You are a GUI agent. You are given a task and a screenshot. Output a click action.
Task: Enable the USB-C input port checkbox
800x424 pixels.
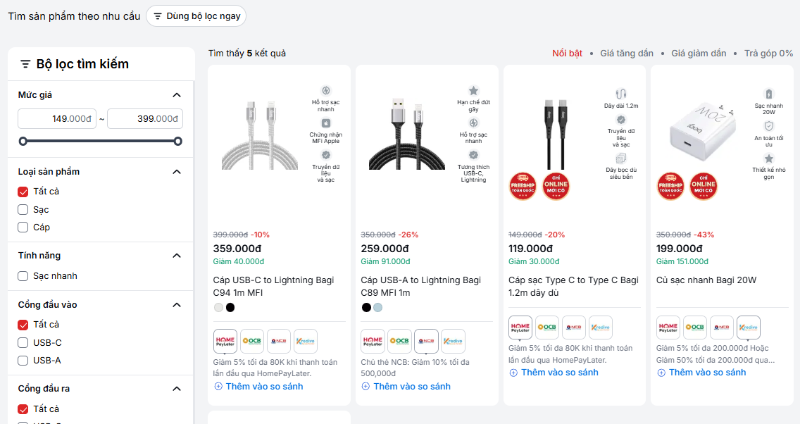coord(24,342)
